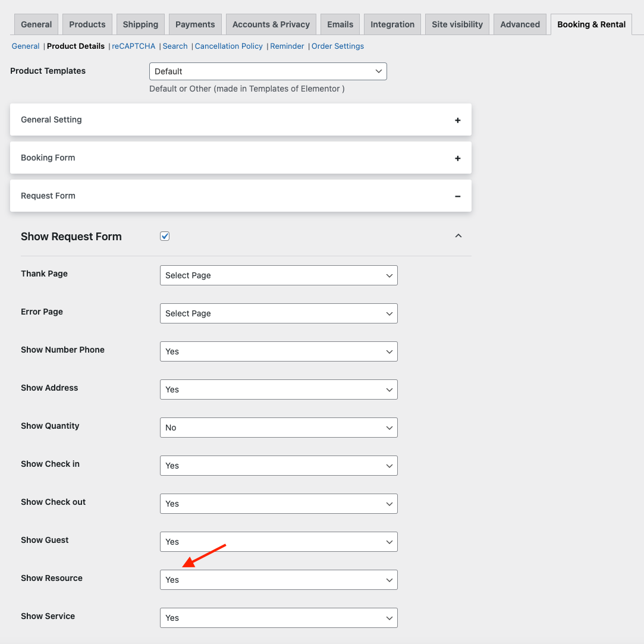
Task: Switch to the Site visibility tab
Action: coord(457,24)
